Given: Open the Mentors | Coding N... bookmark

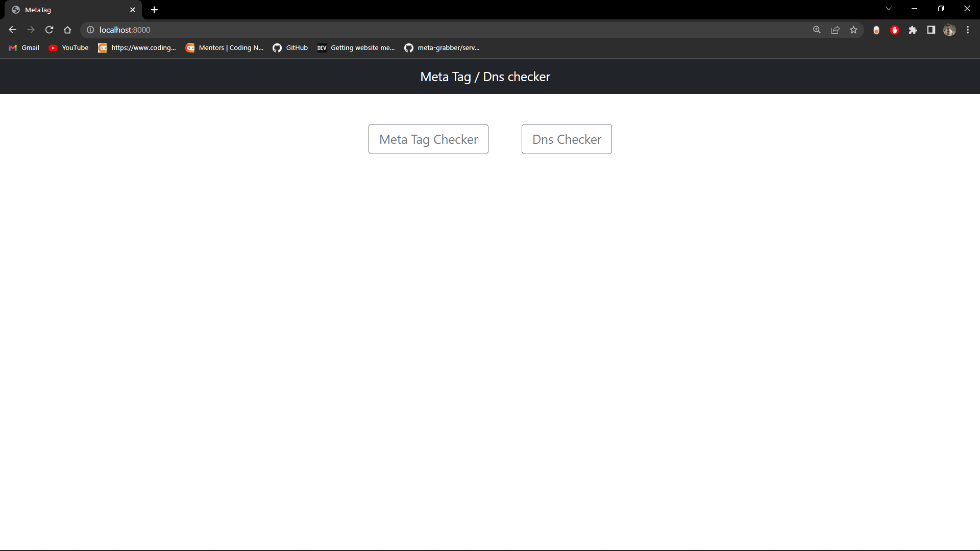Looking at the screenshot, I should (224, 47).
